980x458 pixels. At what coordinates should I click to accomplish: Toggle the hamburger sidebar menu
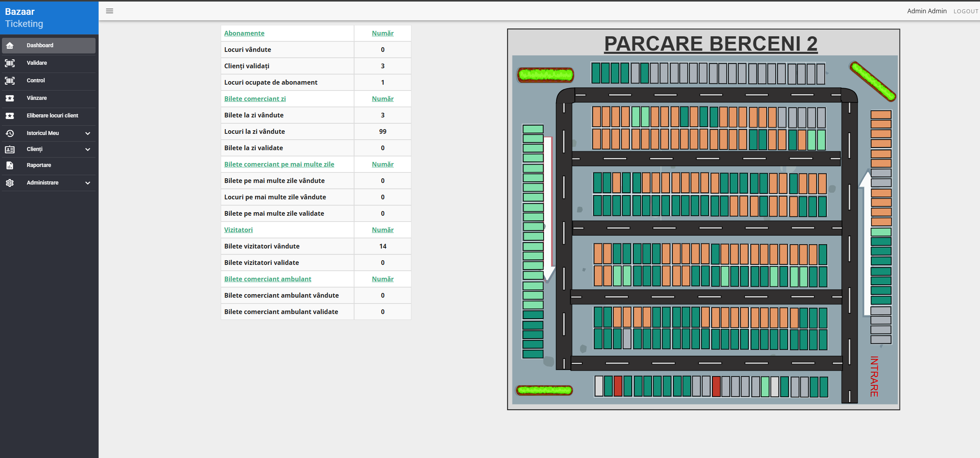click(x=110, y=11)
